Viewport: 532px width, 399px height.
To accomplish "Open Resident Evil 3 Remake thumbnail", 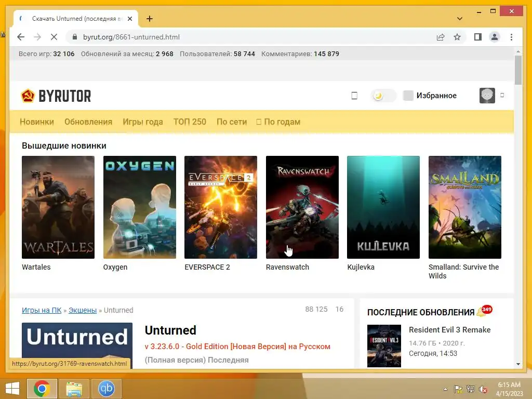I will pyautogui.click(x=384, y=345).
